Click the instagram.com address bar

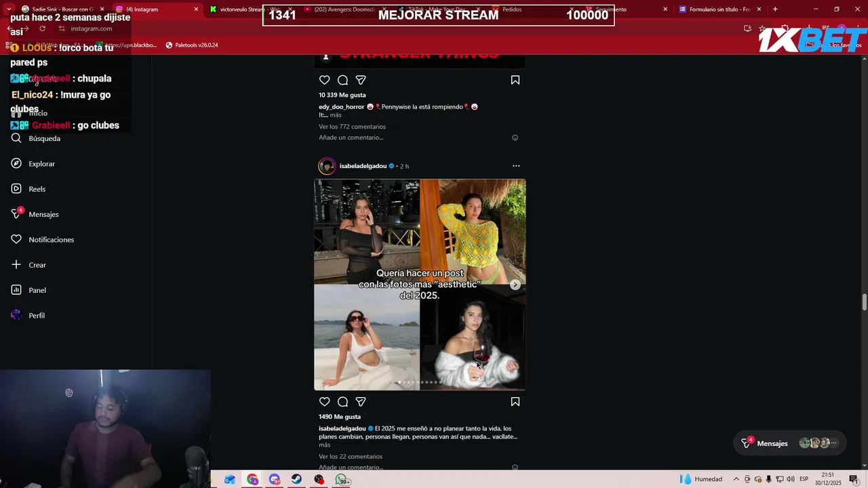pos(92,28)
